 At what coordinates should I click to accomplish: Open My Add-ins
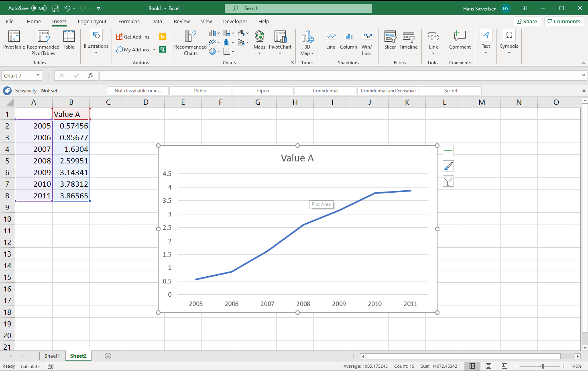click(136, 49)
